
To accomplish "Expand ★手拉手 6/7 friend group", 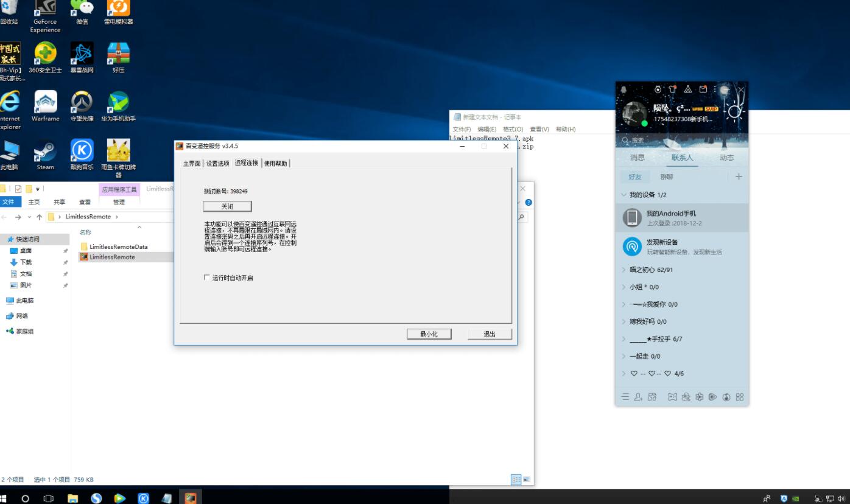I will pos(623,339).
